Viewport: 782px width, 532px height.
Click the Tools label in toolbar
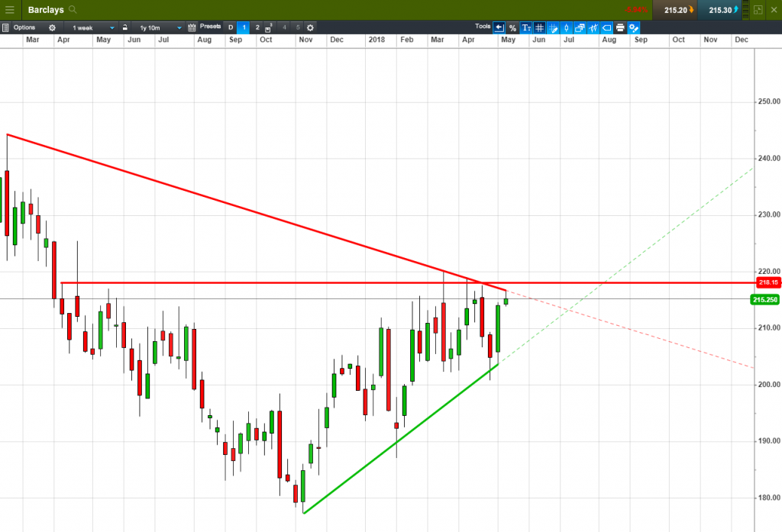click(483, 27)
